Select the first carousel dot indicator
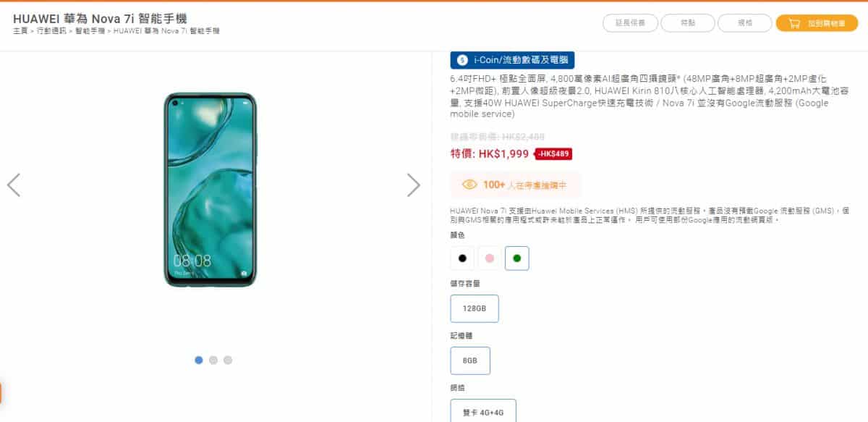This screenshot has height=422, width=868. 199,360
